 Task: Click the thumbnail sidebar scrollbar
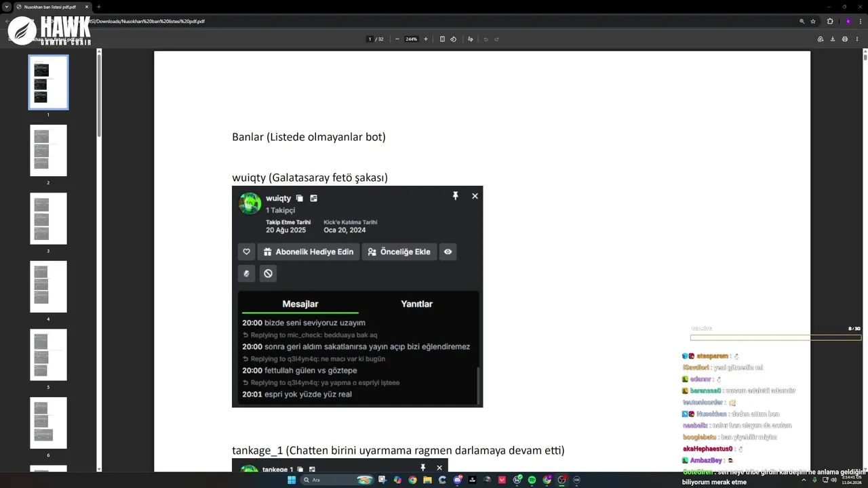coord(99,95)
